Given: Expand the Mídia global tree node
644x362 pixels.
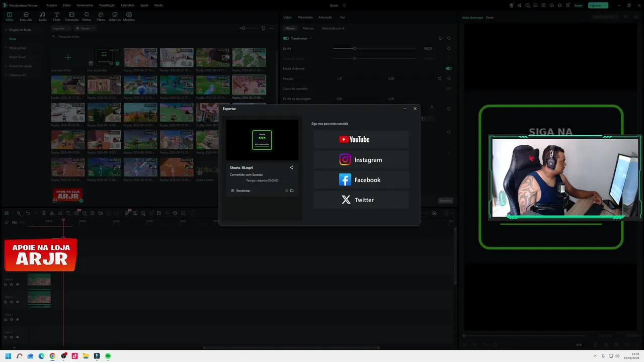Looking at the screenshot, I should 6,48.
